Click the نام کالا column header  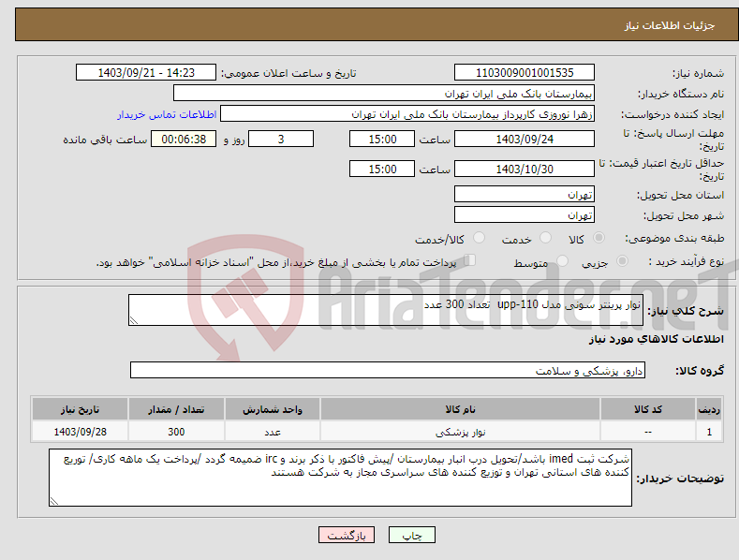coord(460,409)
